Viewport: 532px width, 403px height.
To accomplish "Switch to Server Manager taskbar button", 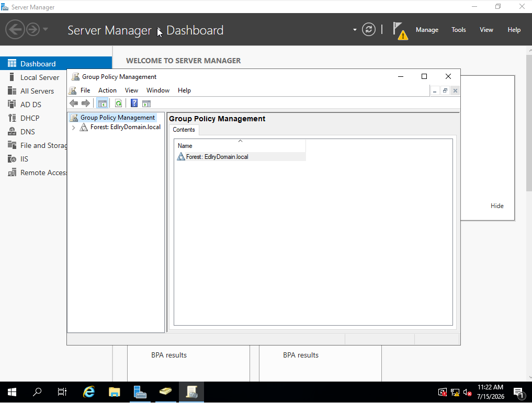I will 140,392.
